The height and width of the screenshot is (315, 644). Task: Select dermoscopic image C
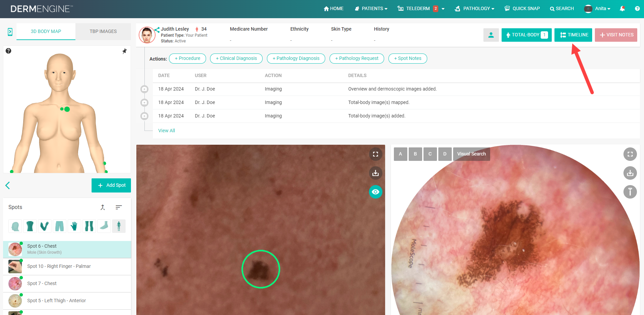point(430,154)
